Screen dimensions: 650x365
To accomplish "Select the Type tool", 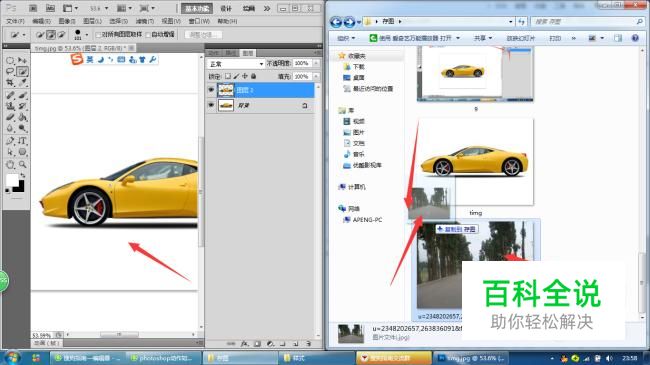I will [x=22, y=141].
